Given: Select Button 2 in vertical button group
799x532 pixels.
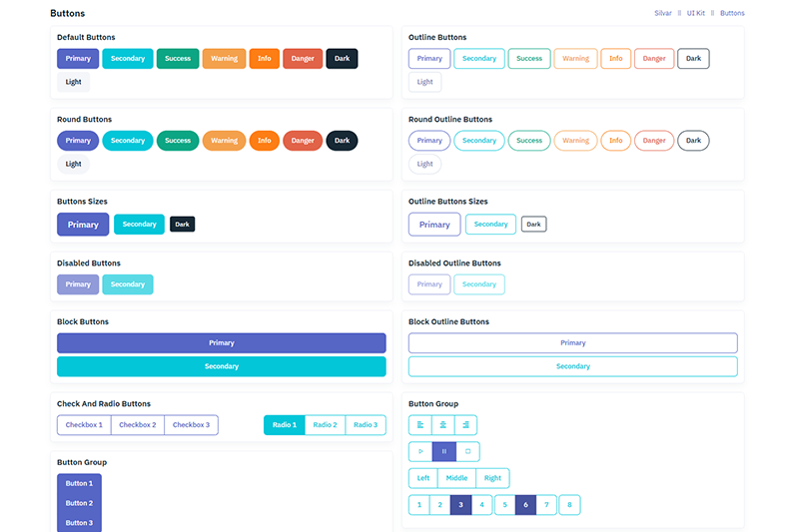Looking at the screenshot, I should pyautogui.click(x=79, y=503).
